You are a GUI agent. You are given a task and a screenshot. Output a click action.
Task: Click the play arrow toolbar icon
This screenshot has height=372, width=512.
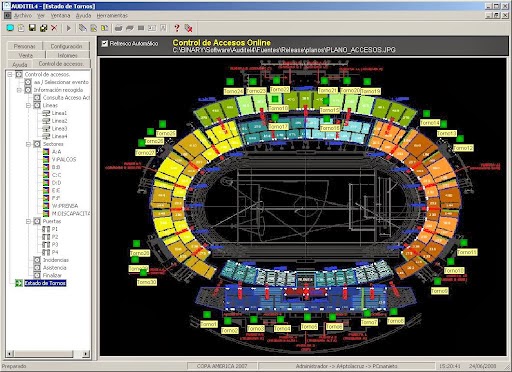coord(69,28)
